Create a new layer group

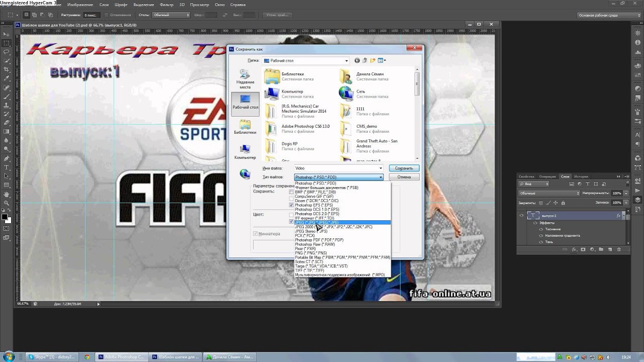(601, 249)
